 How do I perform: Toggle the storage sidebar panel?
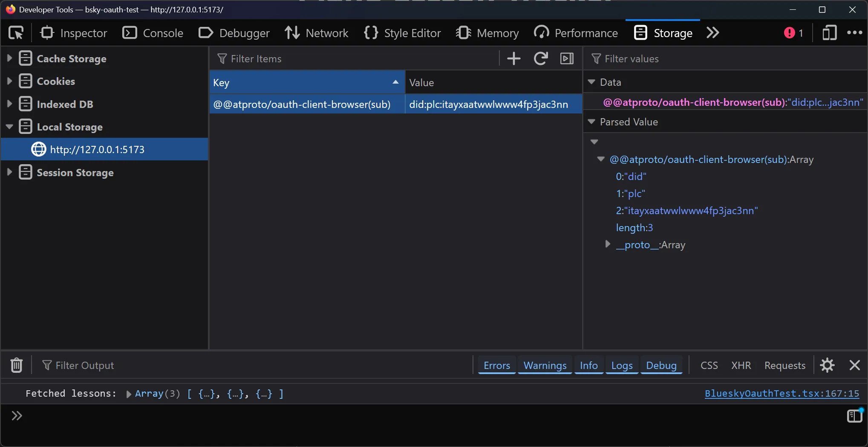coord(567,58)
